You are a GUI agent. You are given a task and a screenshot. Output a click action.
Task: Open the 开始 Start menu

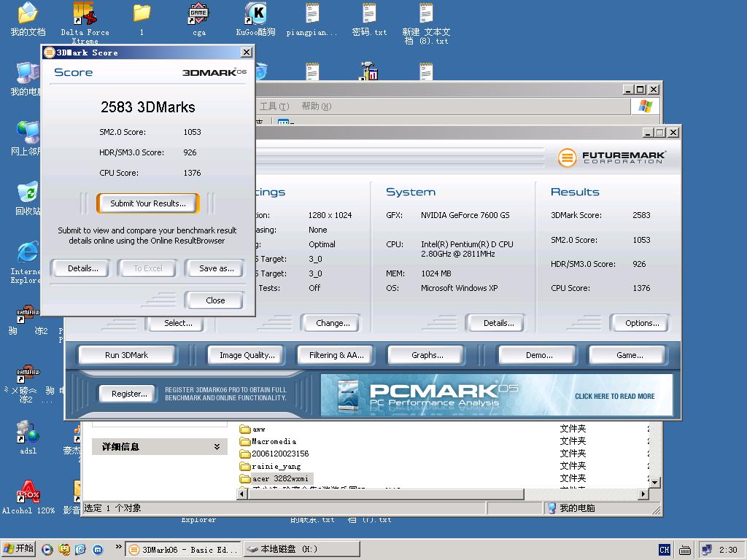[x=19, y=550]
